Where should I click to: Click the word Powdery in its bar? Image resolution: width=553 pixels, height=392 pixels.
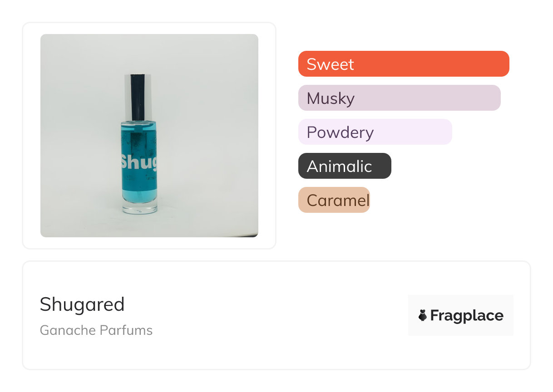coord(340,132)
